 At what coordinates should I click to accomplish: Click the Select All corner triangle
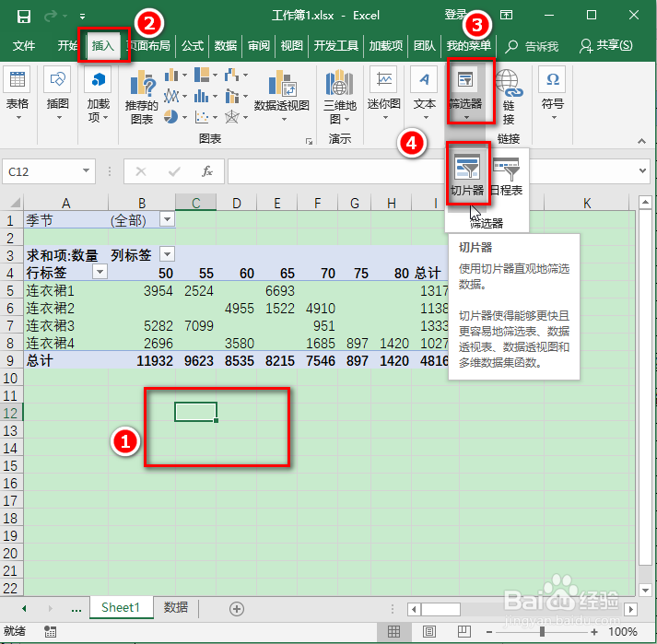point(15,203)
